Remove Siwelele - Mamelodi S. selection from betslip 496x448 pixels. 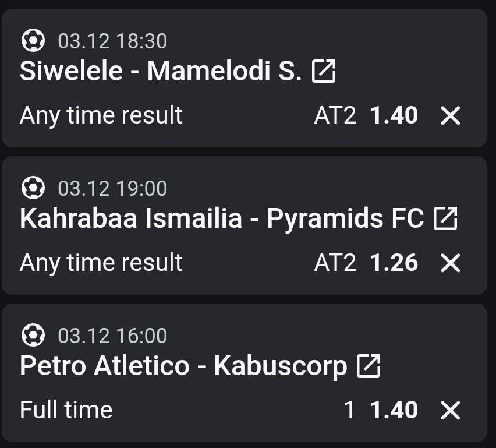(x=451, y=116)
